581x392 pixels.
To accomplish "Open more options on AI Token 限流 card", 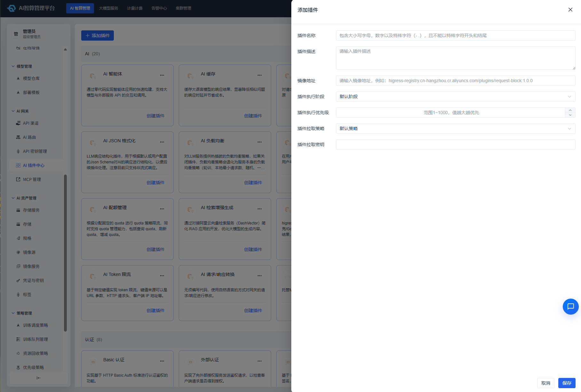I will pos(162,276).
